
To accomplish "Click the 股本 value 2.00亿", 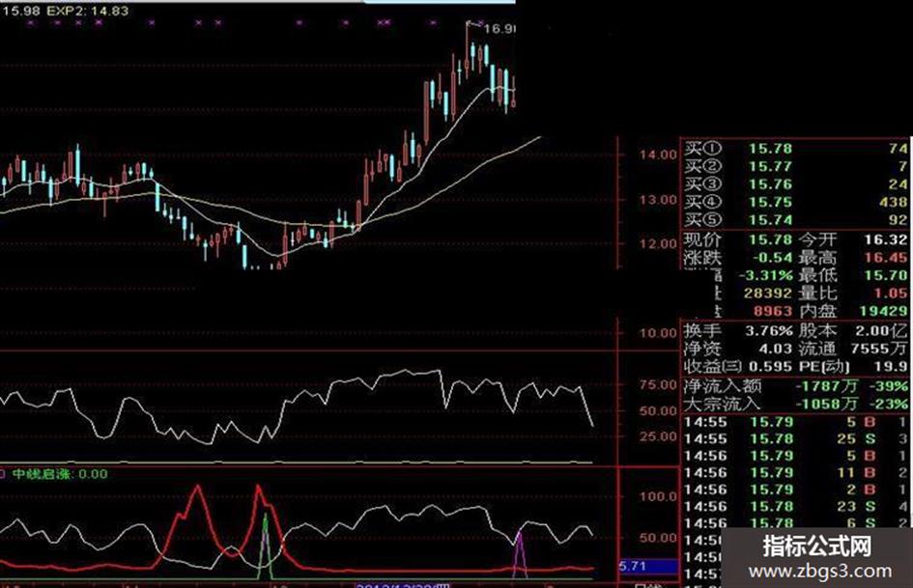I will [881, 330].
